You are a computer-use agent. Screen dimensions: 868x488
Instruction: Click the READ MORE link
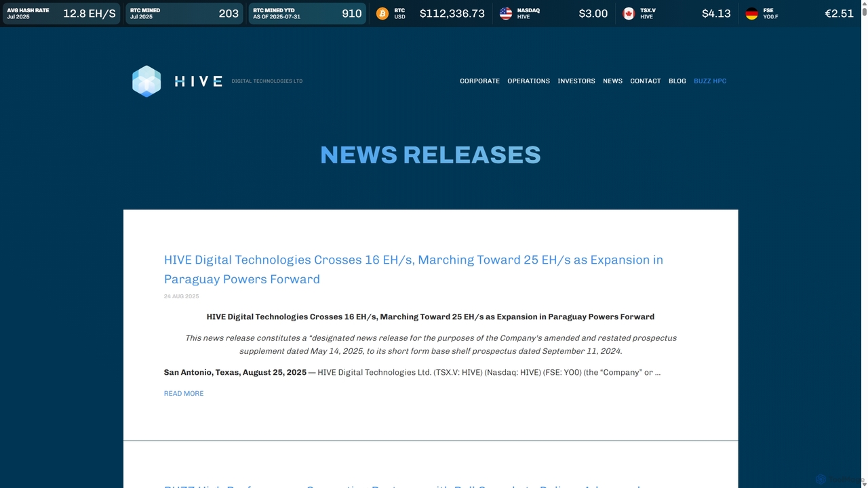point(184,393)
